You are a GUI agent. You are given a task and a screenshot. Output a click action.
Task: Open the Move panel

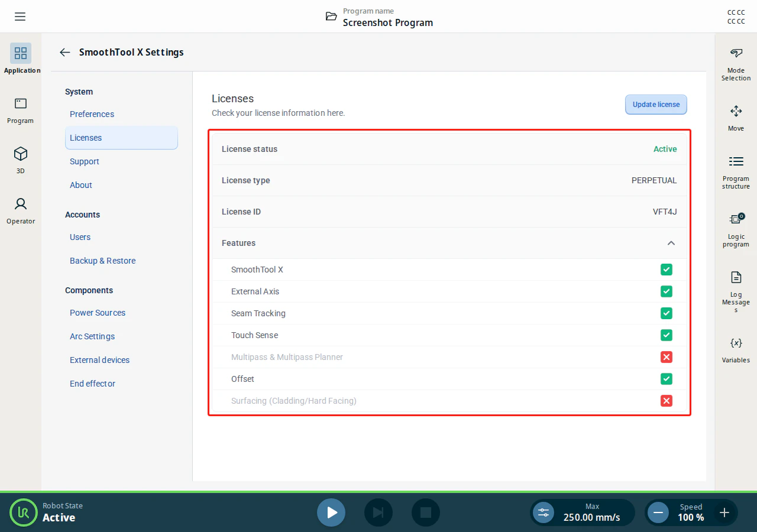click(x=736, y=118)
